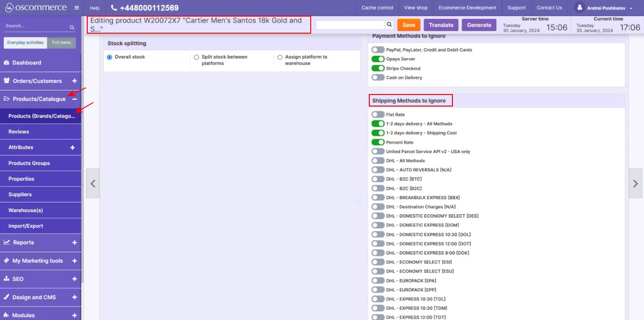Click the orange Save button
This screenshot has height=320, width=644.
pos(409,25)
